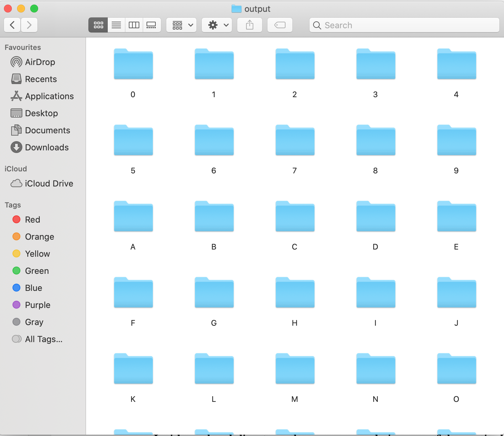Open the item grouping dropdown
The width and height of the screenshot is (504, 436).
(181, 25)
